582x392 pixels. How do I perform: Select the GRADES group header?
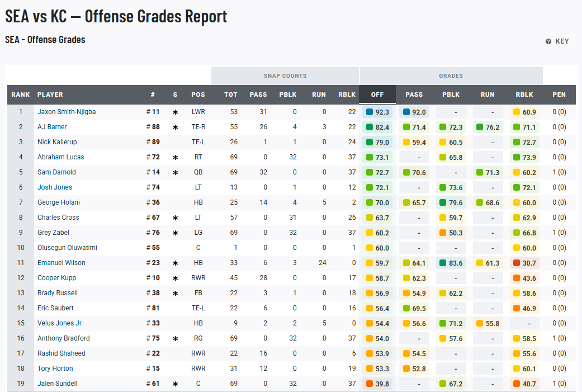coord(451,75)
